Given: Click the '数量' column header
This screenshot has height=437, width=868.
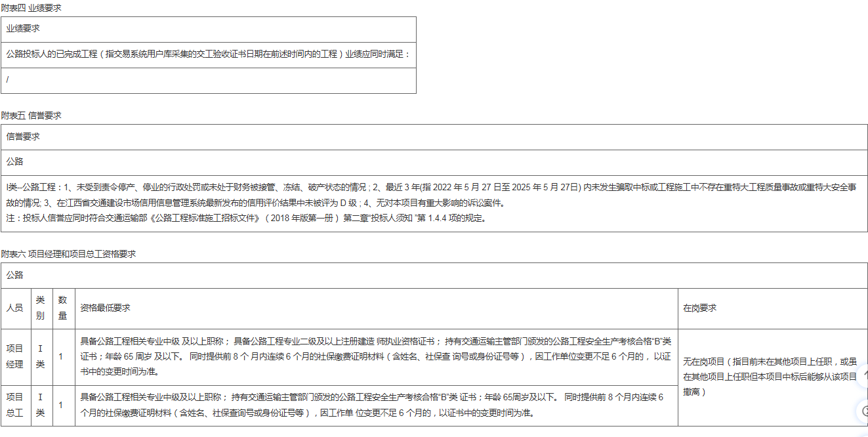Looking at the screenshot, I should pos(64,308).
